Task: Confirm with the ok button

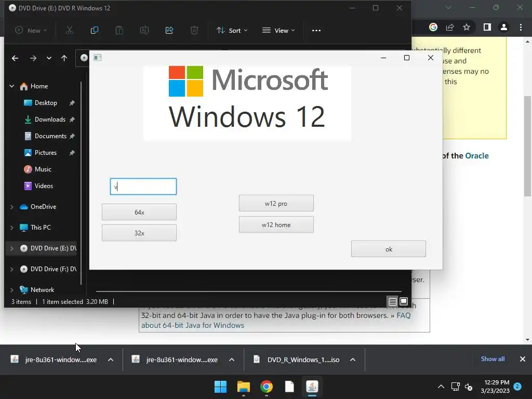Action: click(x=389, y=249)
